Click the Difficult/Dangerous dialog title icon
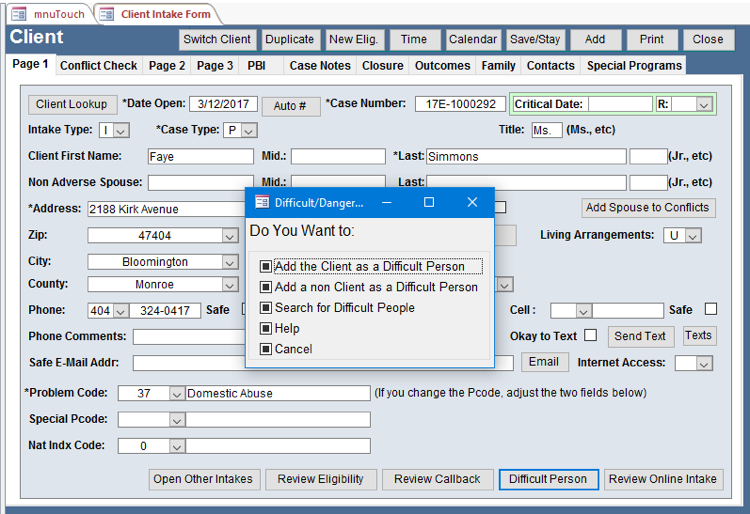This screenshot has width=750, height=514. (x=262, y=202)
